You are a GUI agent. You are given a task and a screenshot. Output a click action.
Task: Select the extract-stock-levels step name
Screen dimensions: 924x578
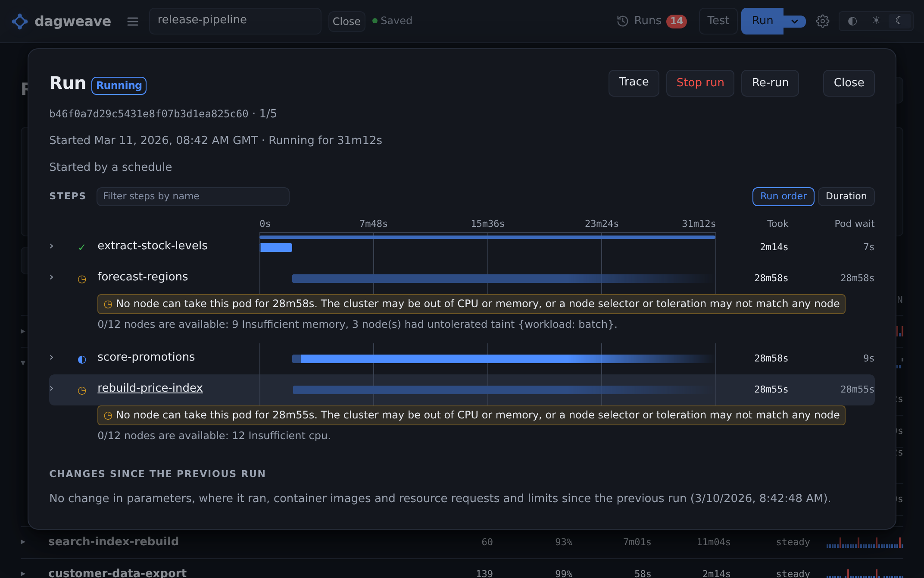point(153,245)
